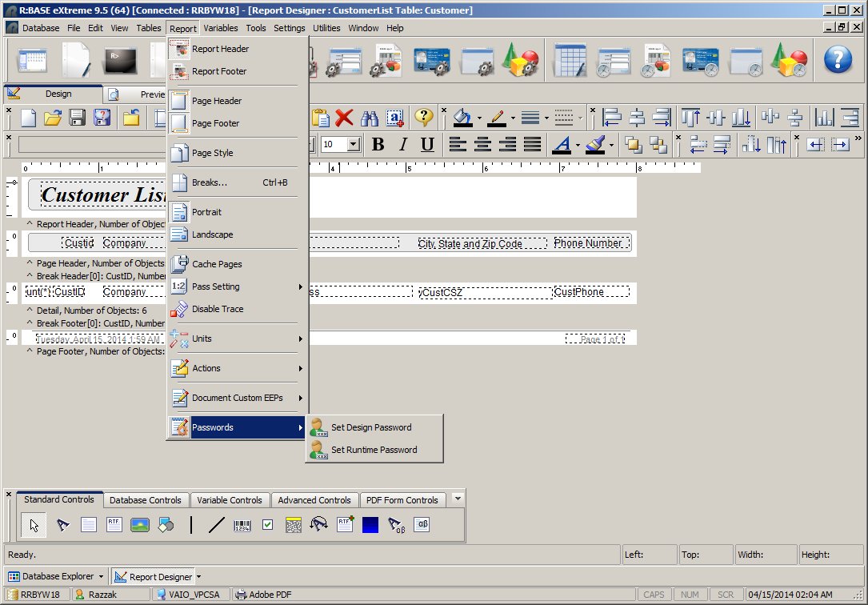Click the Help question mark icon
Screen dimensions: 868x605
pos(838,59)
